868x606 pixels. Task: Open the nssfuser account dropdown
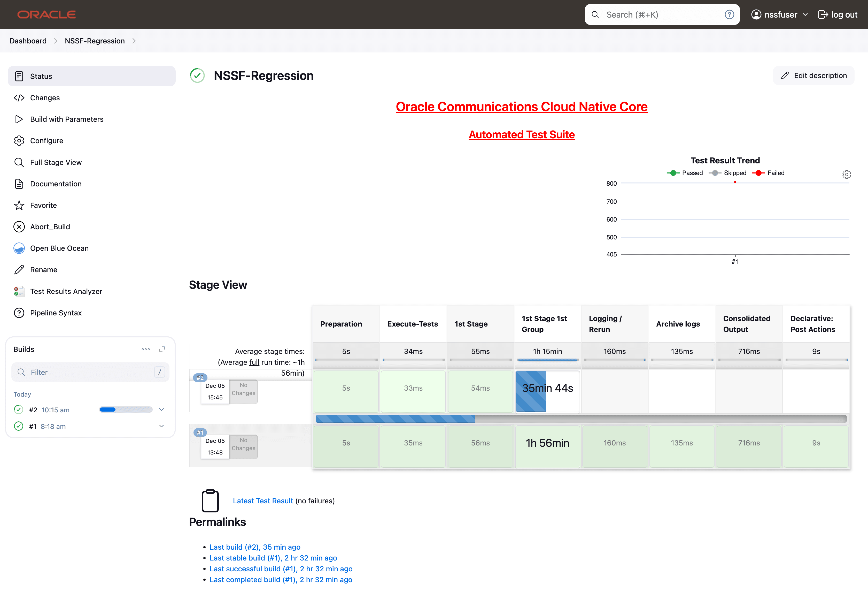(779, 14)
